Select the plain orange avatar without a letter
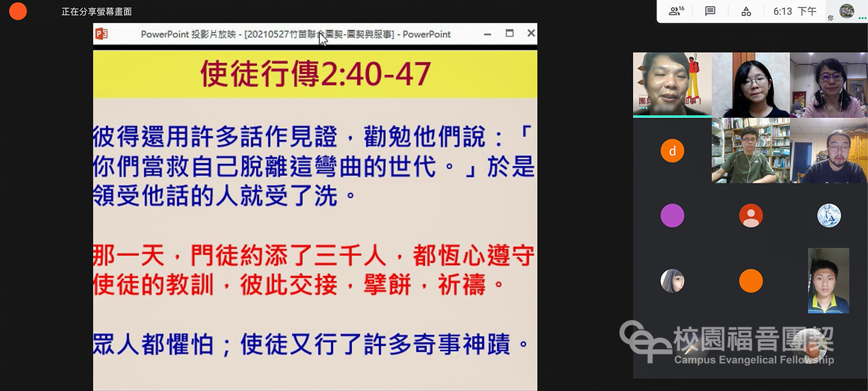The width and height of the screenshot is (868, 391). [x=751, y=281]
